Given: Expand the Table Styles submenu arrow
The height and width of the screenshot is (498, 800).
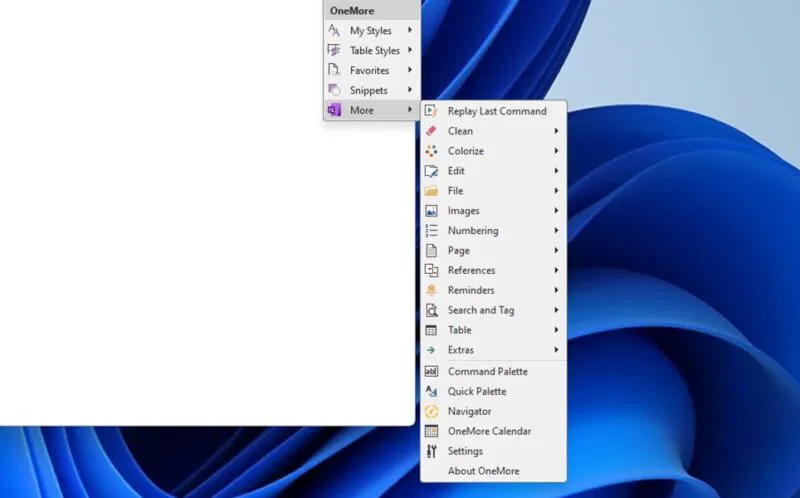Looking at the screenshot, I should click(410, 50).
